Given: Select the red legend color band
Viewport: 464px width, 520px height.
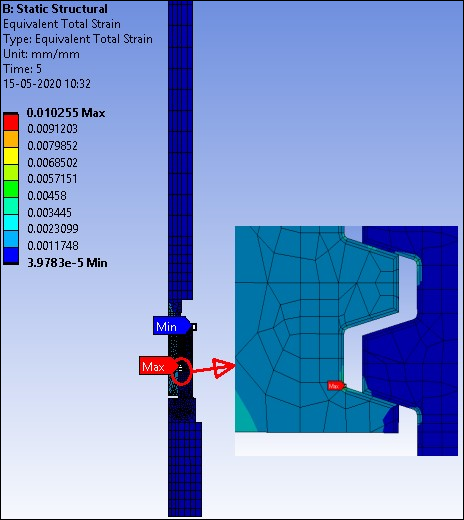Looking at the screenshot, I should 11,122.
